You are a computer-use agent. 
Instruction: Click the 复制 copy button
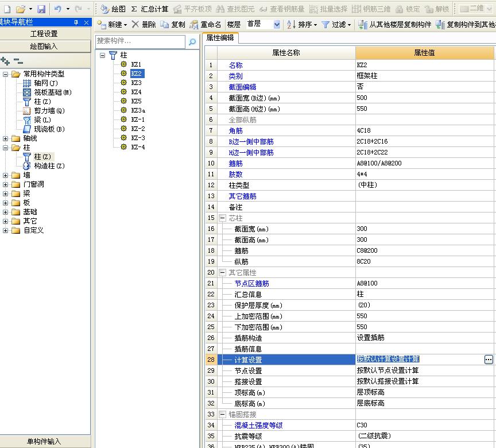(173, 24)
